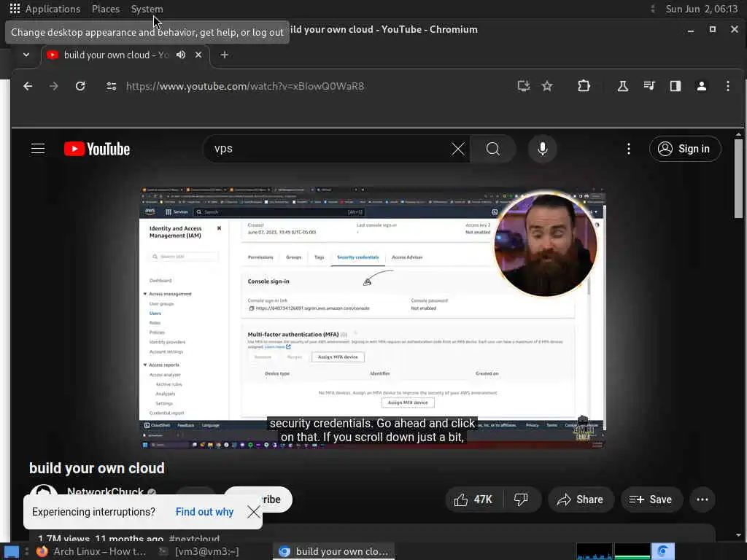Click the #nextcloud hashtag
This screenshot has width=747, height=560.
coord(194,539)
